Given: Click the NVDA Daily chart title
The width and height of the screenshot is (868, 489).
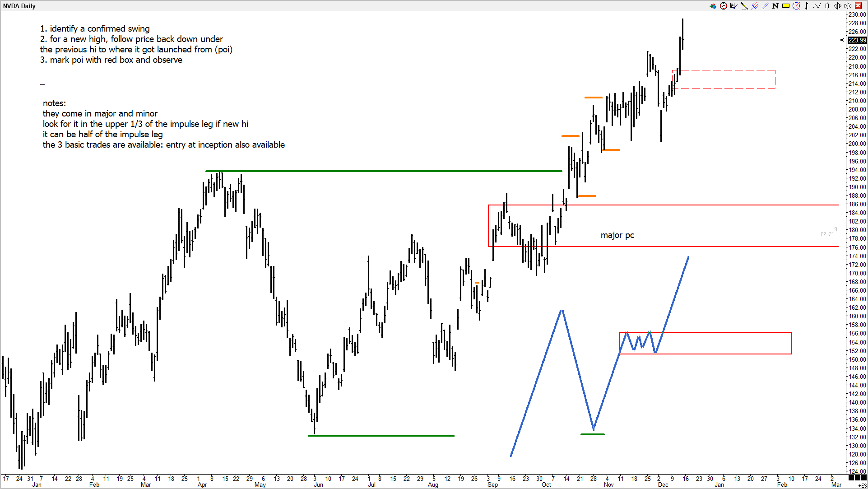Looking at the screenshot, I should 19,6.
